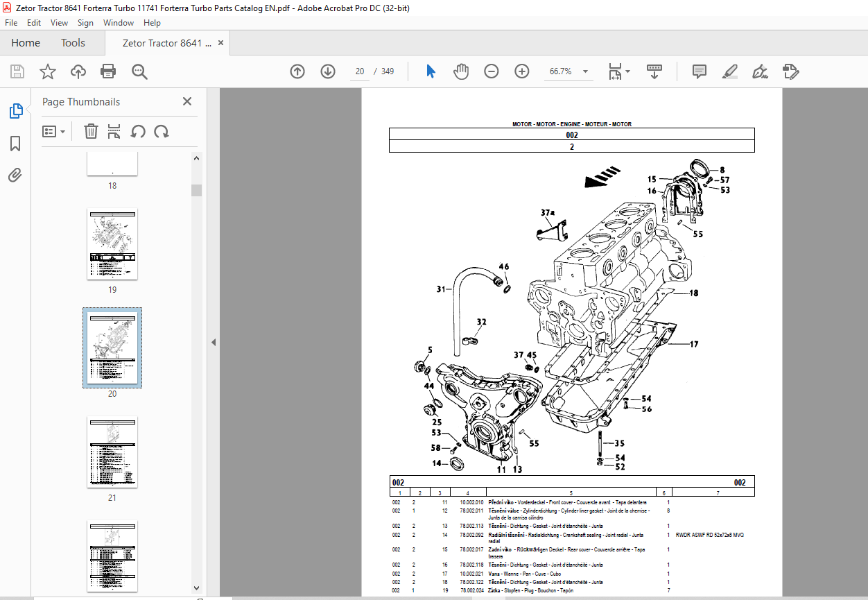868x600 pixels.
Task: Open the File menu
Action: [11, 22]
